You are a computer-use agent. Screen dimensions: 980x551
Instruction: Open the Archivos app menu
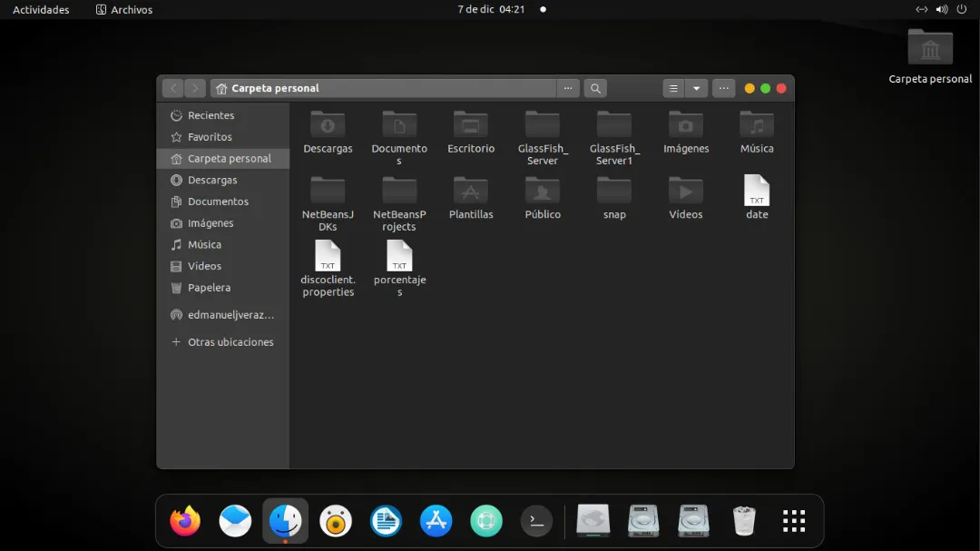click(124, 9)
